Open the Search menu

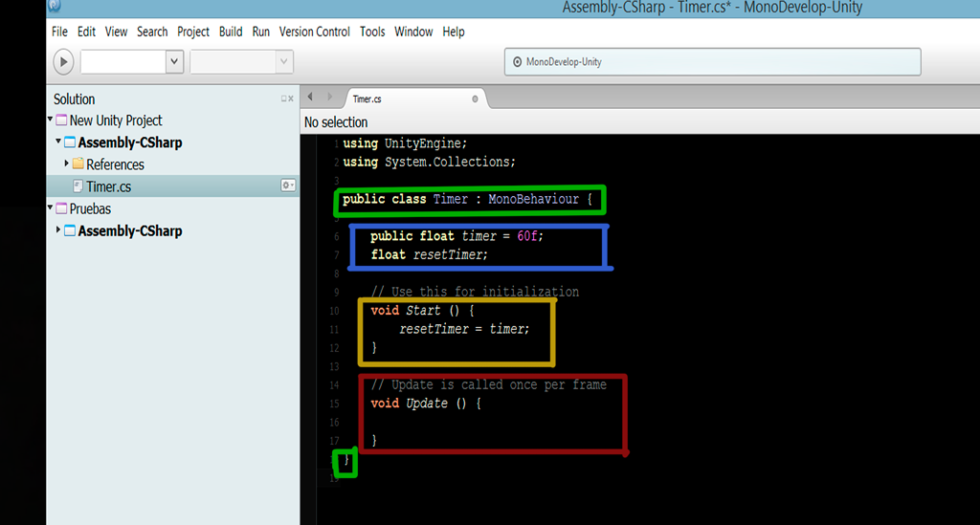click(152, 32)
